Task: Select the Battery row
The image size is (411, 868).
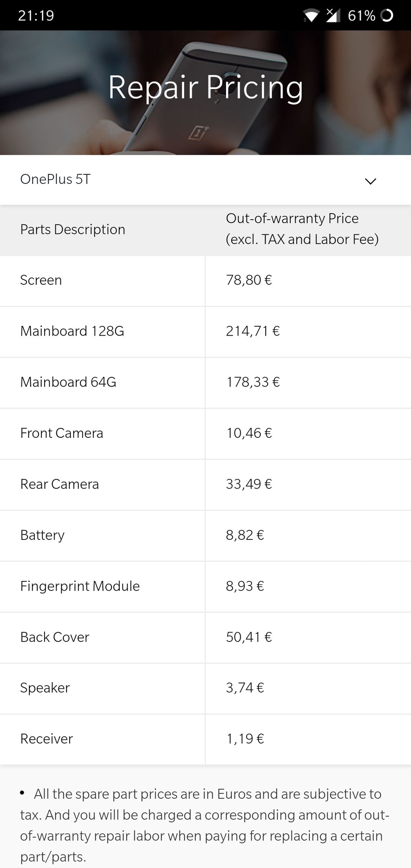Action: [205, 536]
